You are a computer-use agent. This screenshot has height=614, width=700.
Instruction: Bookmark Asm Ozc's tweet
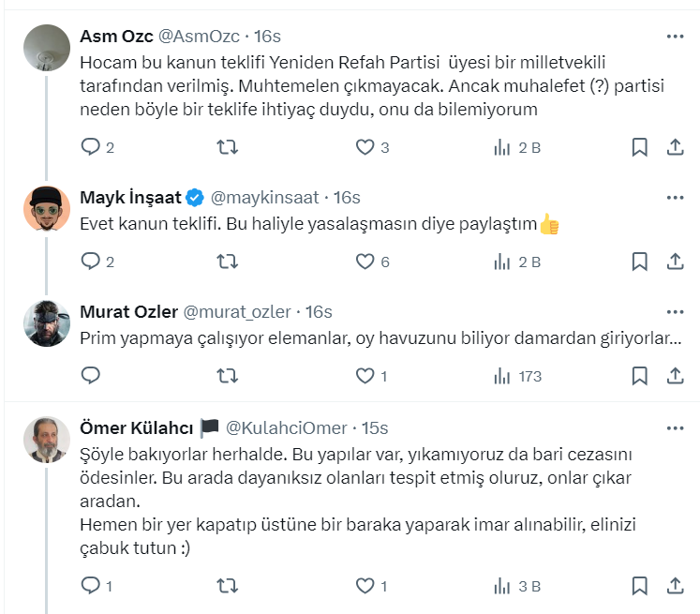pos(639,147)
